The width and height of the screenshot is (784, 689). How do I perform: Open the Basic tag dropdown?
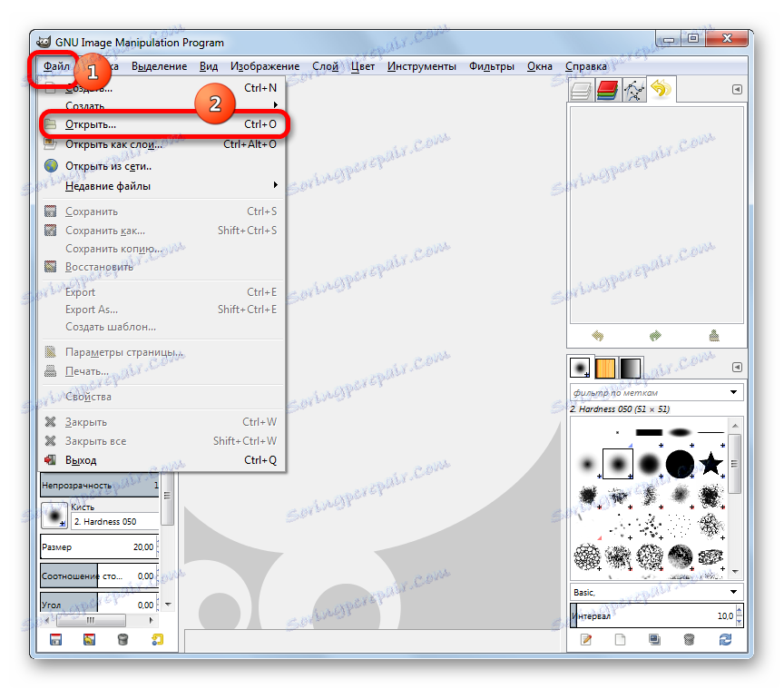click(x=733, y=592)
